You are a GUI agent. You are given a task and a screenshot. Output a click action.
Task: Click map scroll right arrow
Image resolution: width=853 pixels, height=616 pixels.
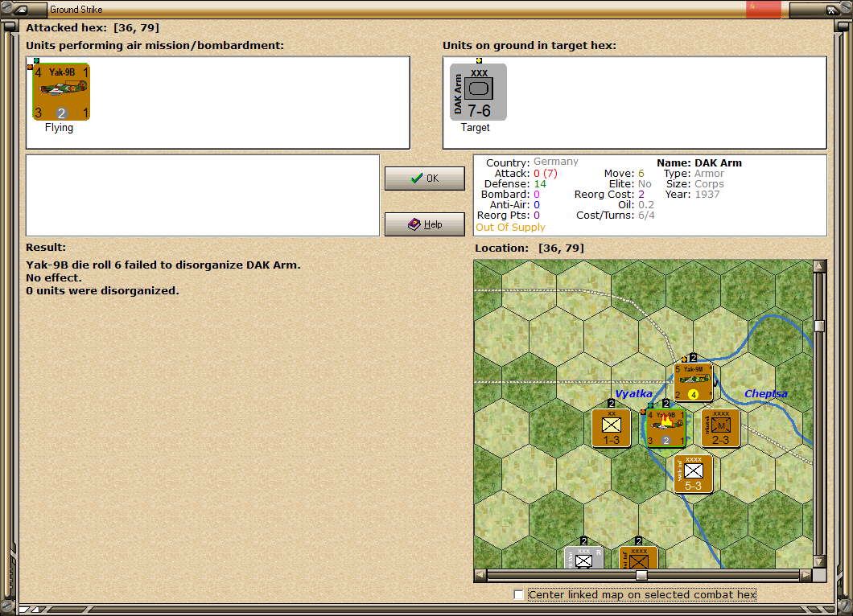coord(806,575)
